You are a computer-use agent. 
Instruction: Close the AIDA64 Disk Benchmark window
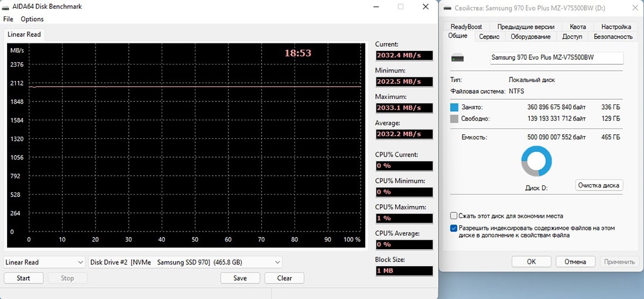(x=426, y=6)
